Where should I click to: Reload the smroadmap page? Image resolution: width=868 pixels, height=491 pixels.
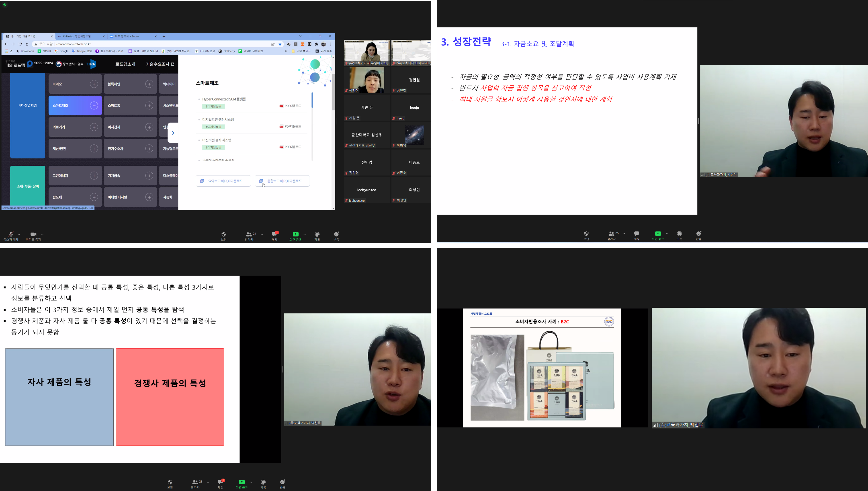tap(20, 44)
